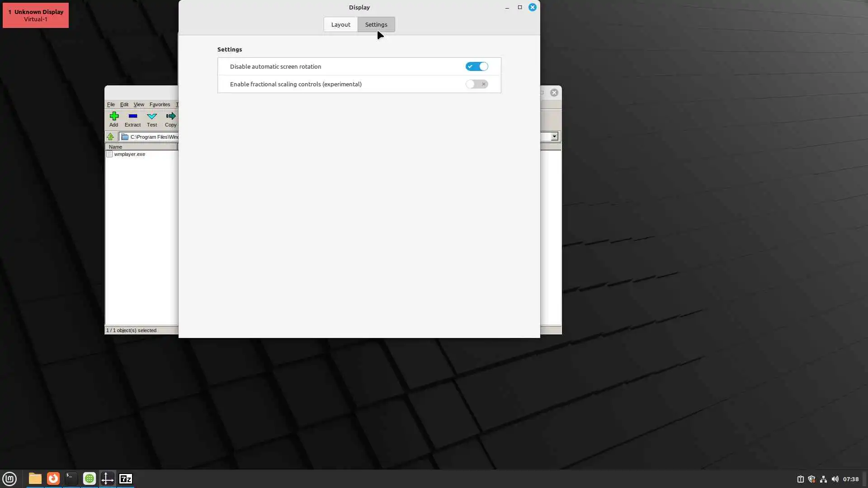Open the View menu
This screenshot has width=868, height=488.
click(x=138, y=104)
